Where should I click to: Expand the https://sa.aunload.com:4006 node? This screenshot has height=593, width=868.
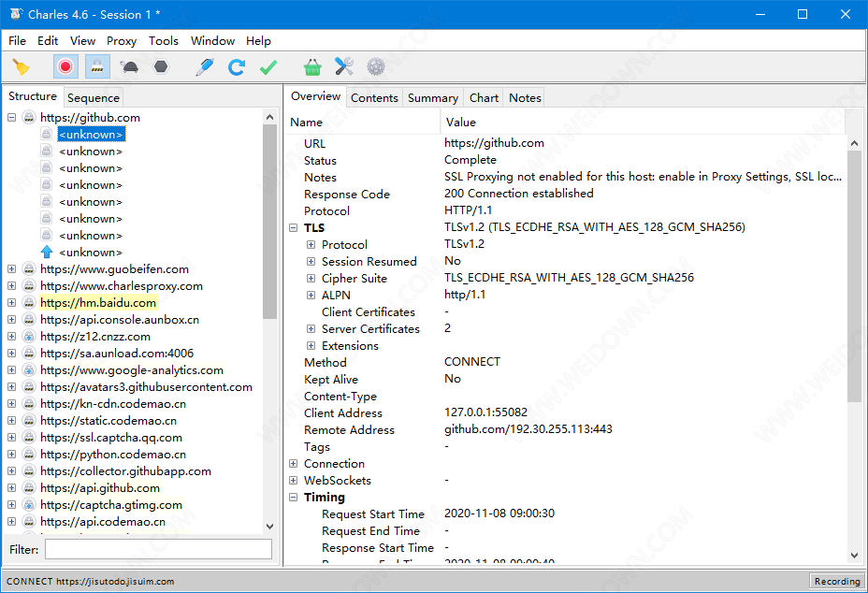click(x=11, y=354)
